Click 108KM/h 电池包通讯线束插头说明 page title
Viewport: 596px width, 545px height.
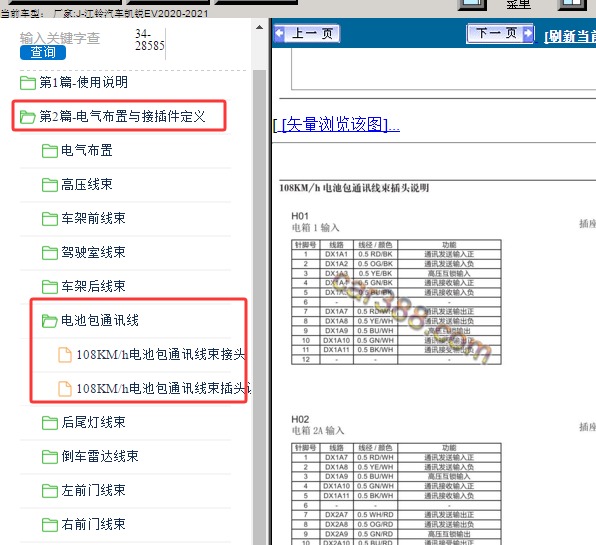click(354, 188)
